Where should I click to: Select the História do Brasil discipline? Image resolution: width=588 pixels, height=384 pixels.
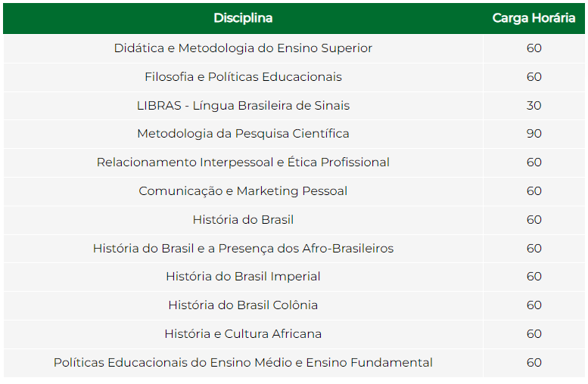[x=243, y=219]
